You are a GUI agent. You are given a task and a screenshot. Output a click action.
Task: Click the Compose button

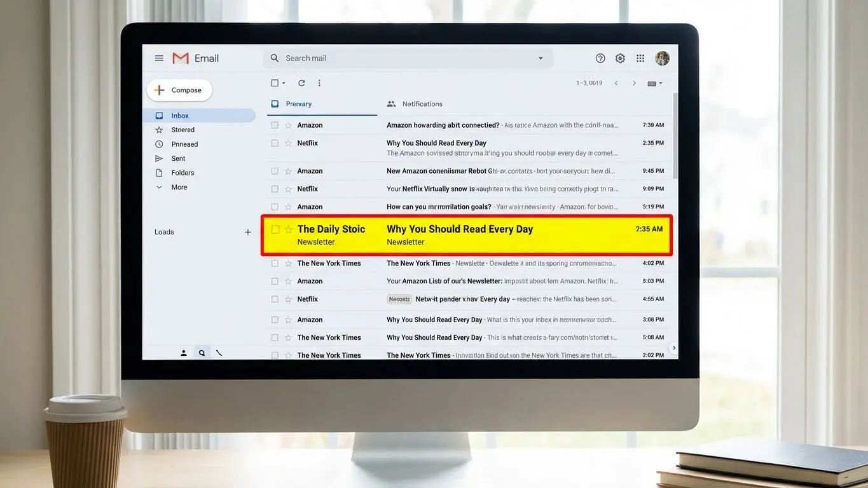(179, 90)
